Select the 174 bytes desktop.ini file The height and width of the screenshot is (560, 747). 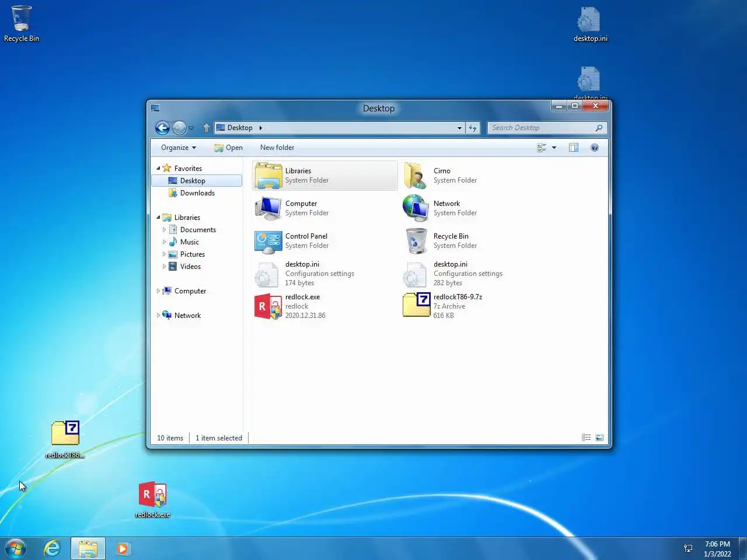click(324, 274)
